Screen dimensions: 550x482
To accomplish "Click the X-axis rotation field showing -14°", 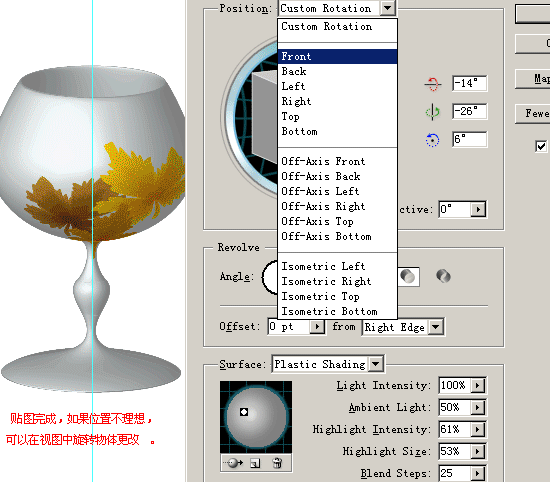I will (469, 83).
